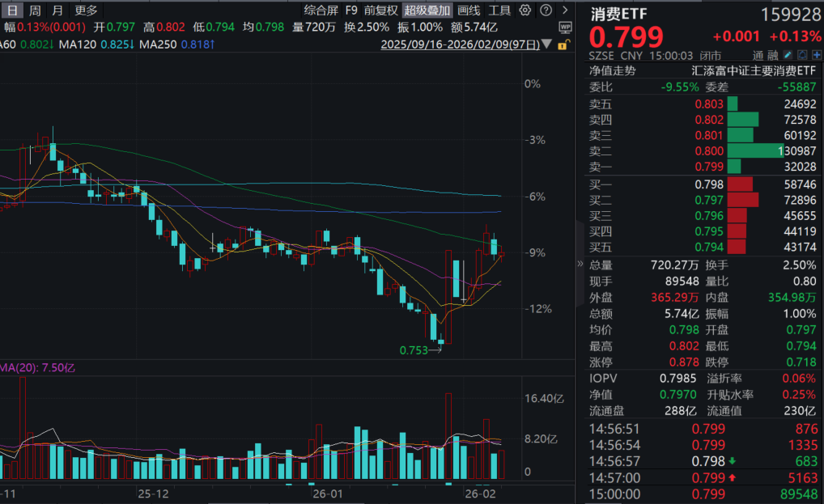Open the 画线 drawing tools
The image size is (824, 504).
(469, 11)
